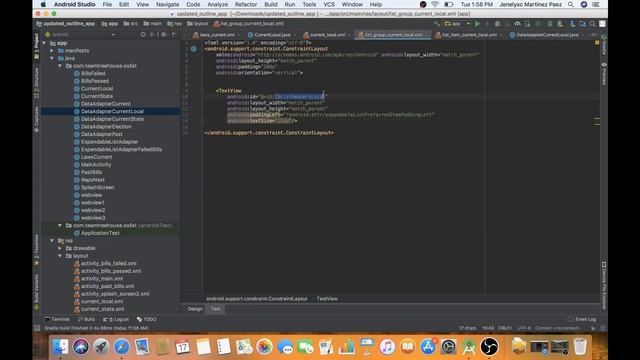Image resolution: width=640 pixels, height=360 pixels.
Task: Collapse the androidTest package node
Action: 60,225
